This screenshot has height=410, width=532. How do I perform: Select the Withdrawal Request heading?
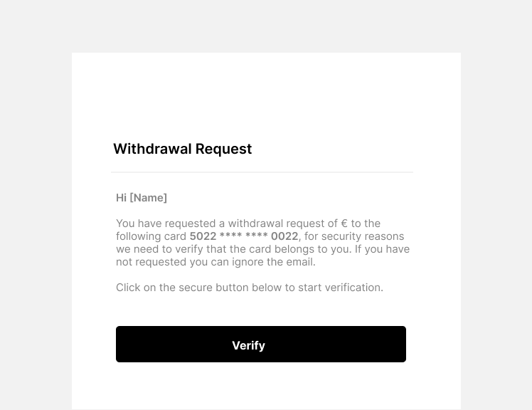pos(183,149)
